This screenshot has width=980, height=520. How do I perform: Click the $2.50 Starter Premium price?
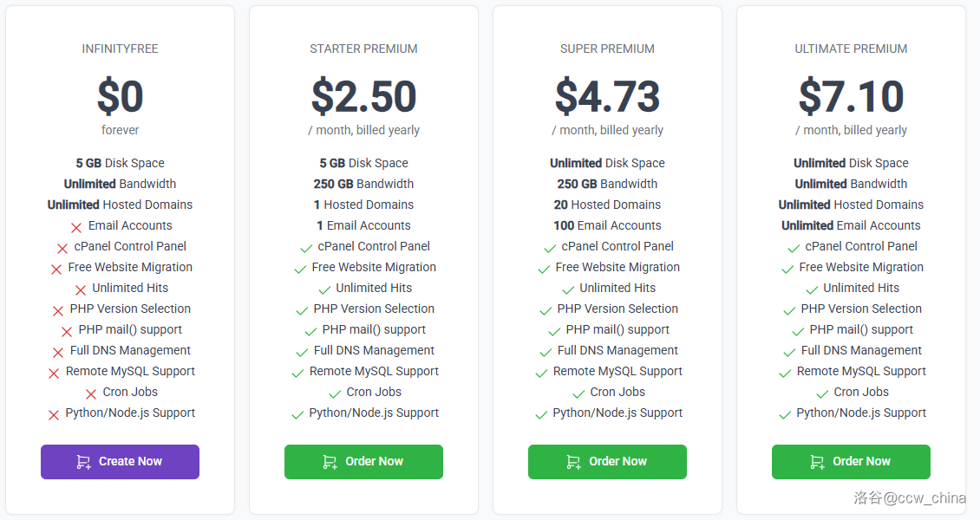[363, 96]
